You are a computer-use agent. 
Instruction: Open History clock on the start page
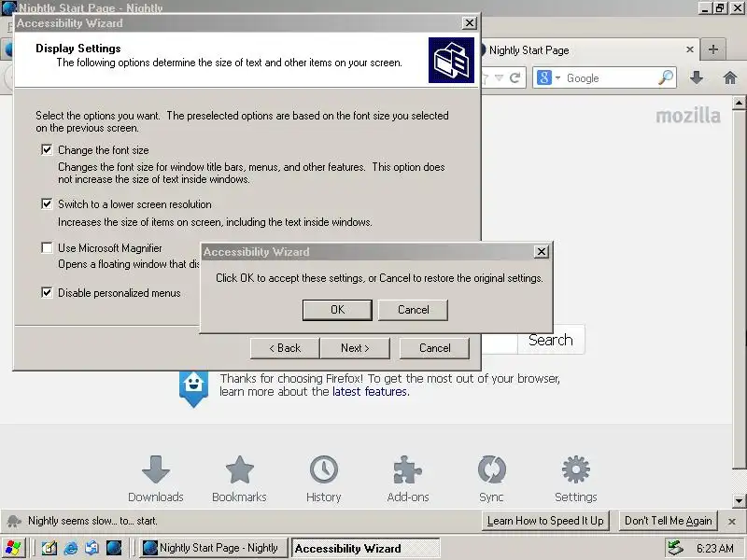click(x=324, y=479)
